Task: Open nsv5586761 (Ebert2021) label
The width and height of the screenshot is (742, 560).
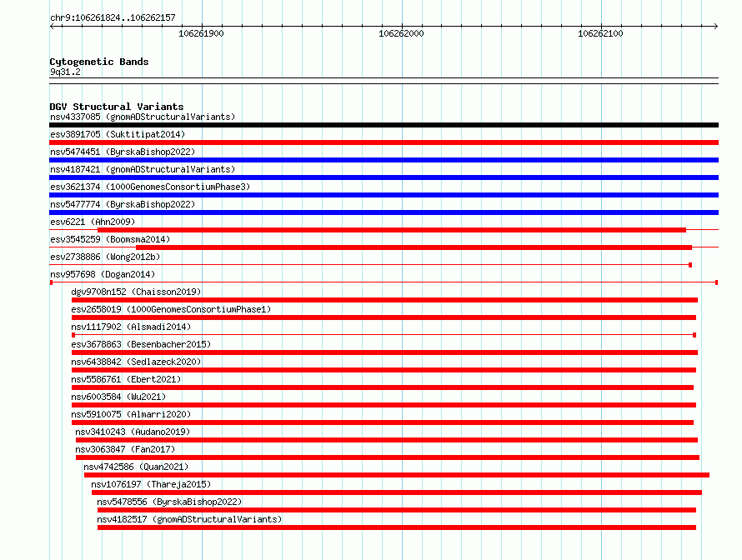Action: [126, 379]
